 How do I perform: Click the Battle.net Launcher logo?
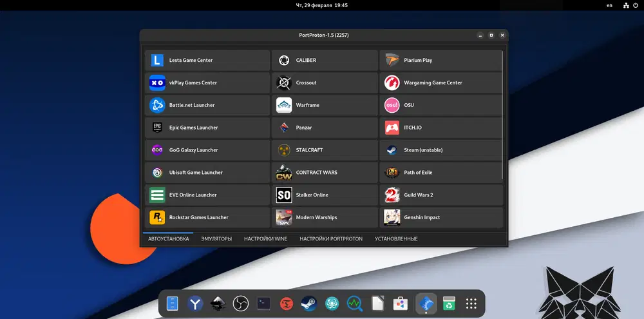pyautogui.click(x=157, y=105)
